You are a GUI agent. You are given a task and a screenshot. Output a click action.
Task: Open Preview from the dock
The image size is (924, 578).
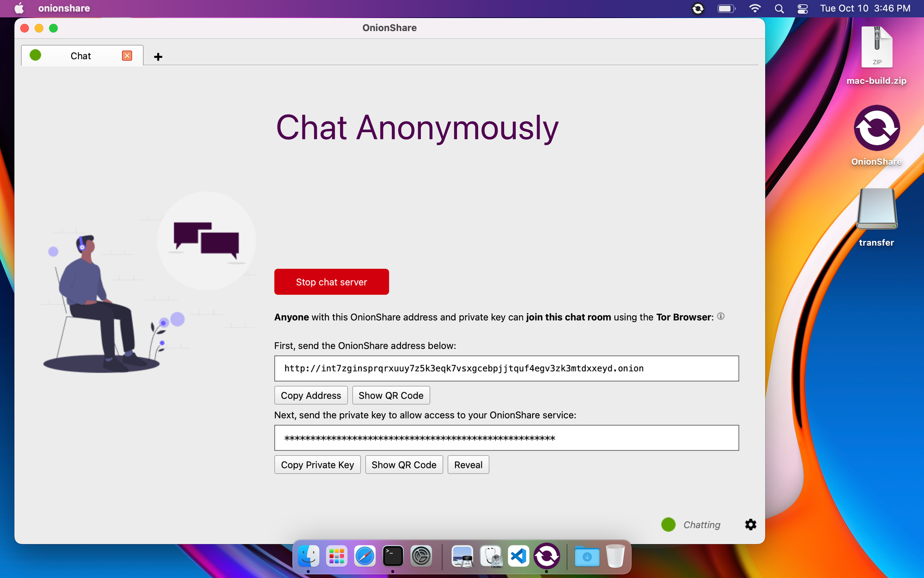(461, 555)
